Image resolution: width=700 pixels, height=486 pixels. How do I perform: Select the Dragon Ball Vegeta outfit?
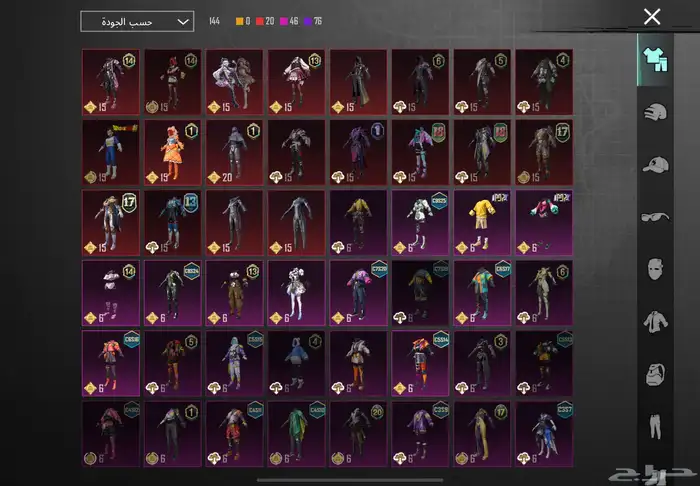click(x=111, y=152)
